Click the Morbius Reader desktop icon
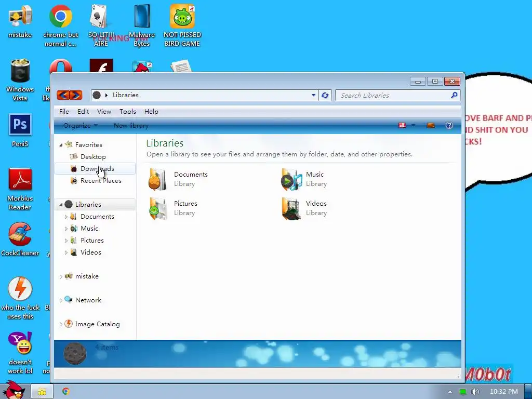The height and width of the screenshot is (399, 532). [x=20, y=189]
